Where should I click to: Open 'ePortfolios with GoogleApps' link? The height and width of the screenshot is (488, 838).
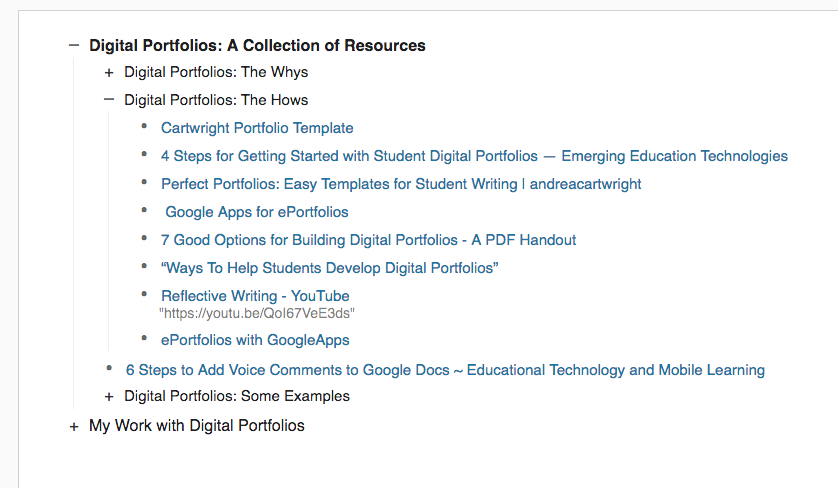(255, 340)
